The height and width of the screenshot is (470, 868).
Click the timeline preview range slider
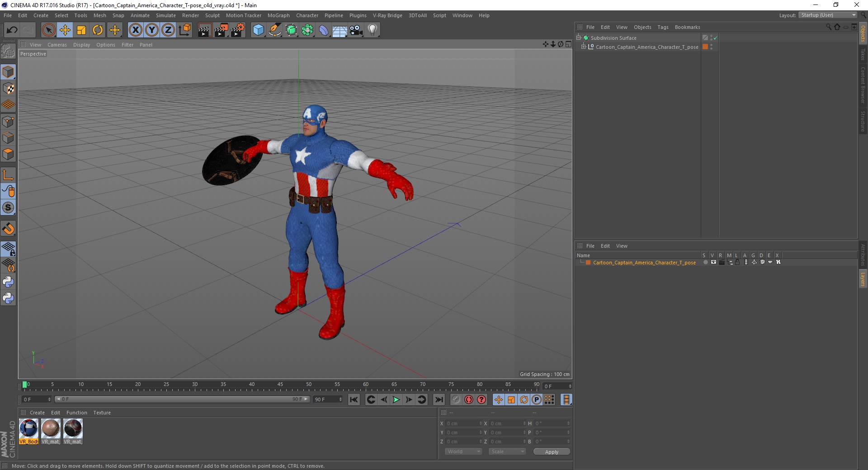[x=182, y=399]
